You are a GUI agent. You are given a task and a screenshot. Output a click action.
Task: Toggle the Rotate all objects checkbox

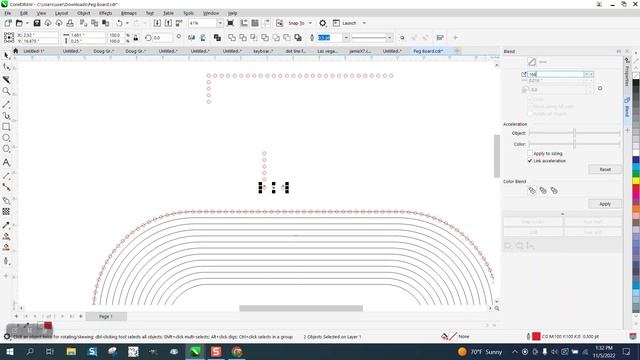[x=530, y=114]
